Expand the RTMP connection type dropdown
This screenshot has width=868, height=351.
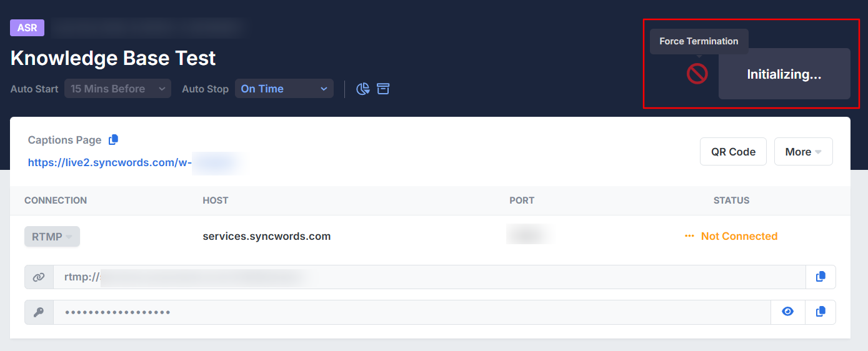coord(52,237)
